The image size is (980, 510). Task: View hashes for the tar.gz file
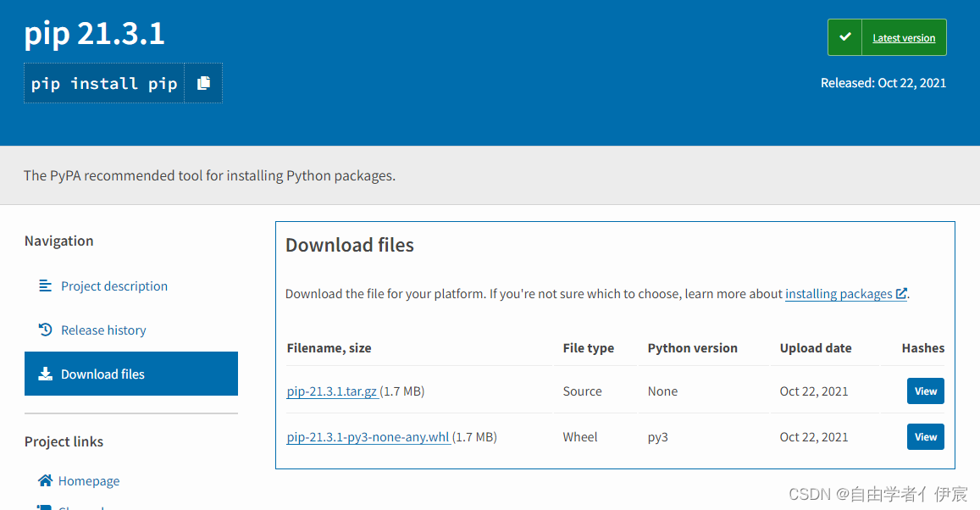926,391
